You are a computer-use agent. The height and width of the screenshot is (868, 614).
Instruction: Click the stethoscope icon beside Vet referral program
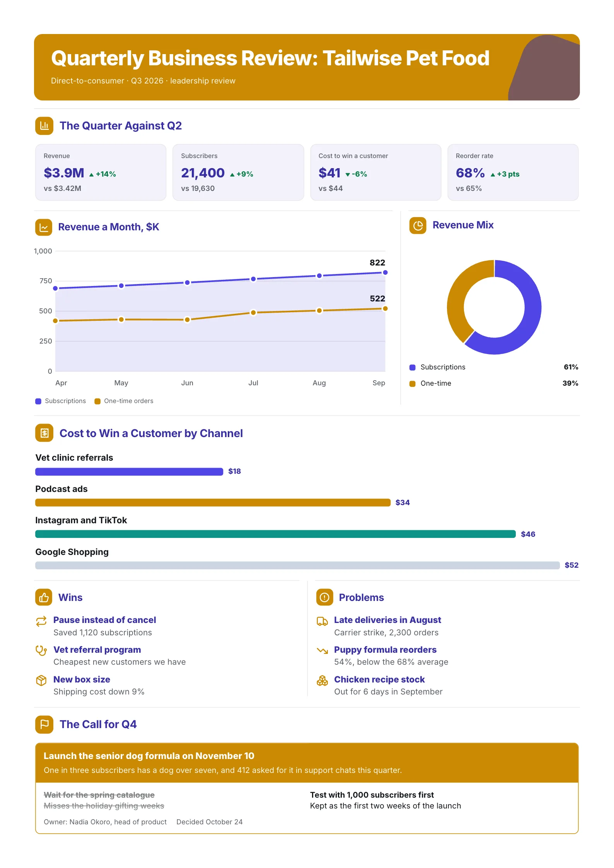click(x=41, y=651)
